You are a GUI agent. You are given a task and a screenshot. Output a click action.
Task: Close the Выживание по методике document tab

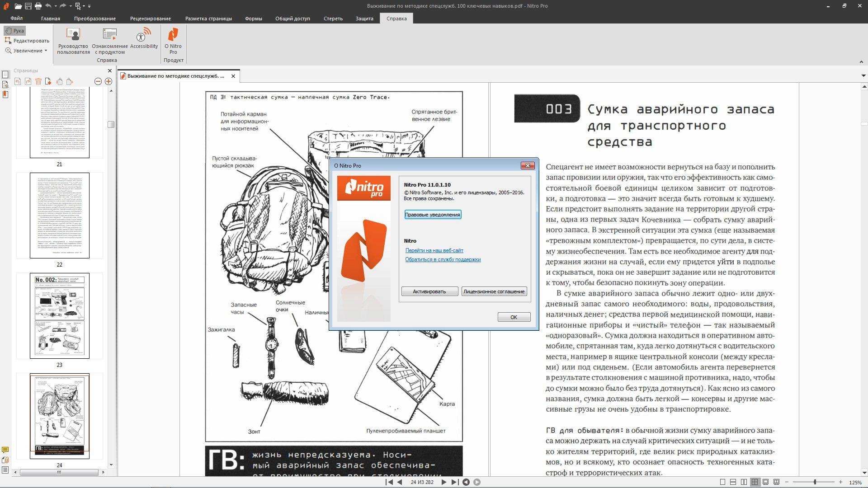coord(233,76)
